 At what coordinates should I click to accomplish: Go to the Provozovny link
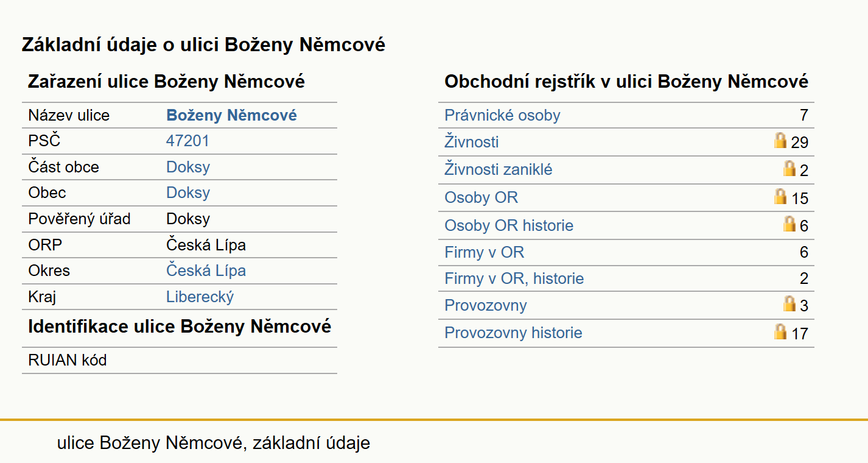(x=486, y=305)
